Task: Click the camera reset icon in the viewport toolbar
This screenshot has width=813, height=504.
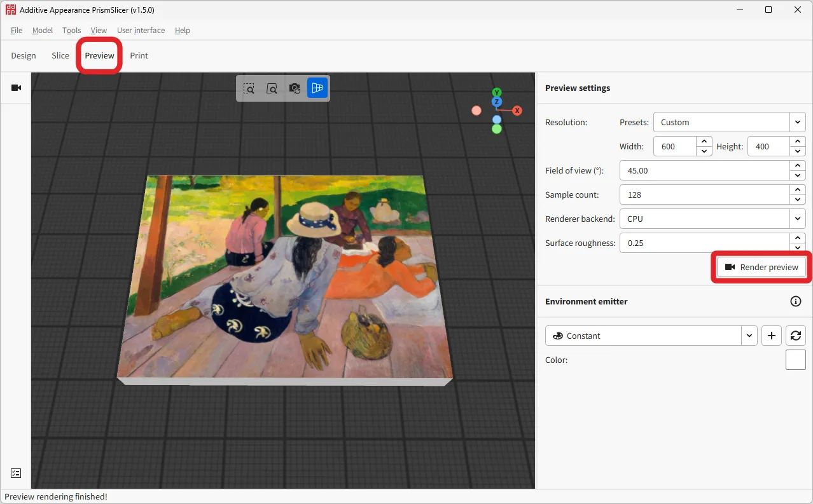Action: point(295,88)
